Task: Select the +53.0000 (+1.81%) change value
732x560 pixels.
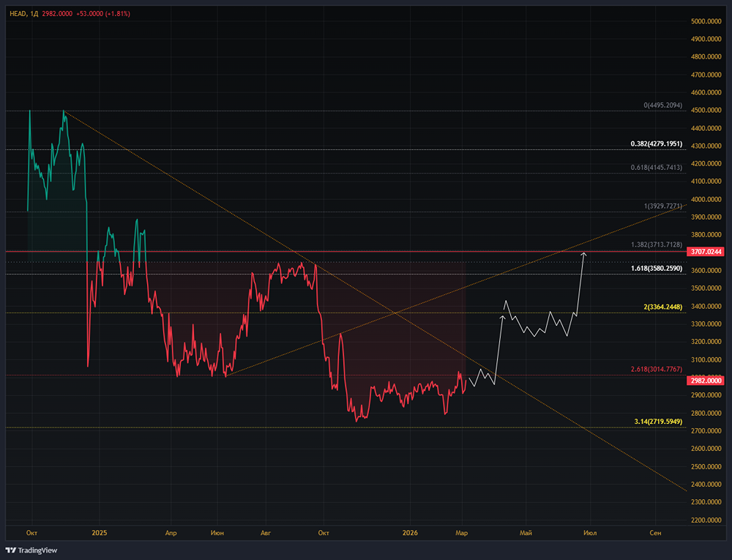Action: 102,14
